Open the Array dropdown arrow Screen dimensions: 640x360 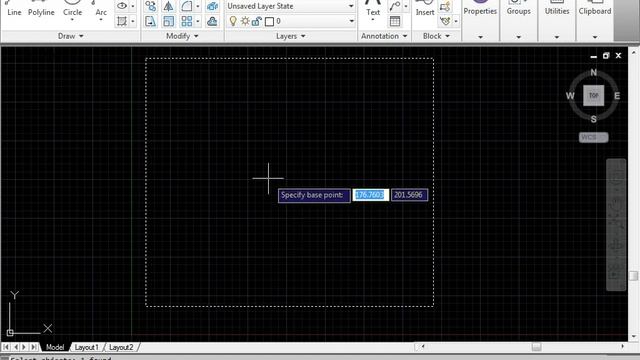coord(198,21)
